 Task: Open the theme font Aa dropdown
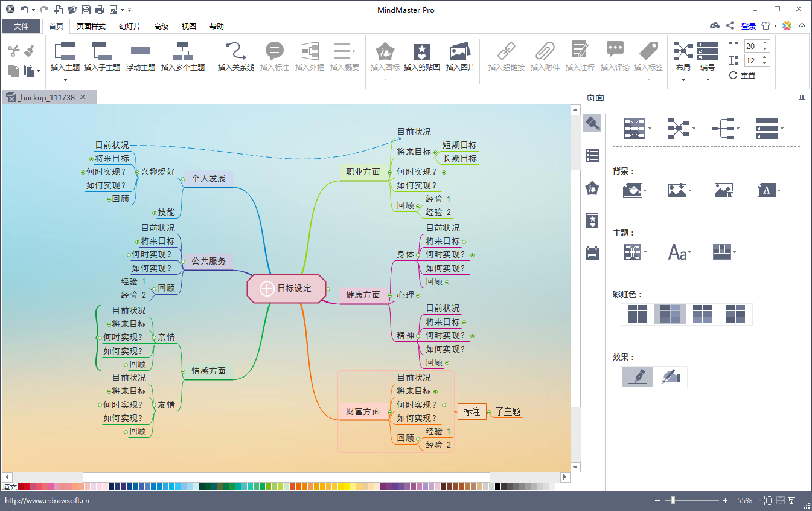[680, 252]
